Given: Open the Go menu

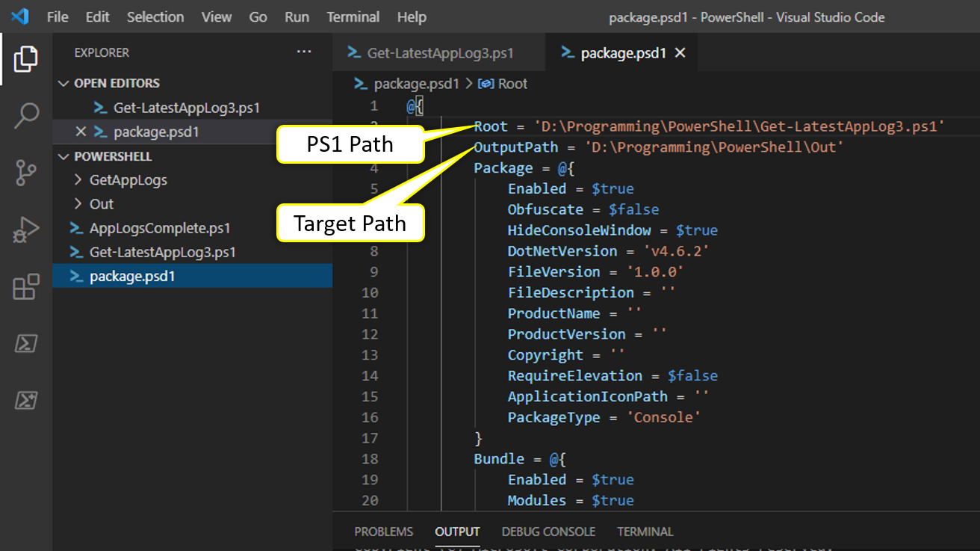Looking at the screenshot, I should (258, 16).
